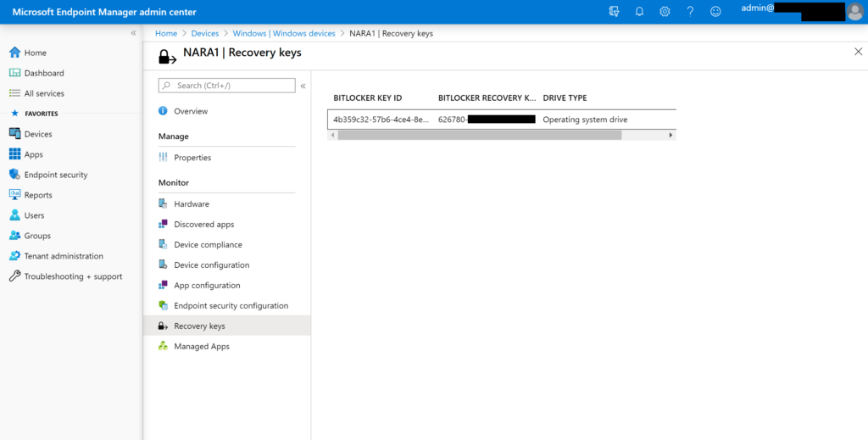Open the Cloud Shell directory icon
Image resolution: width=868 pixels, height=440 pixels.
(x=615, y=12)
